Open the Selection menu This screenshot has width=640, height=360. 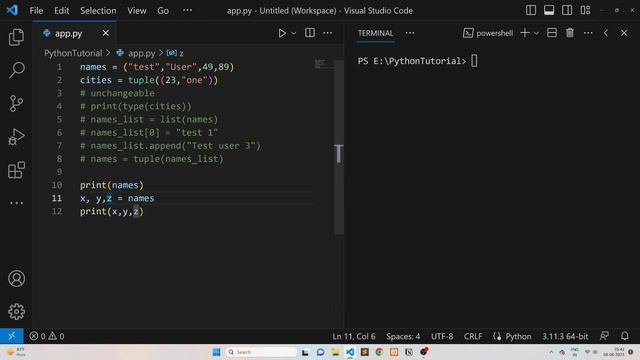tap(98, 11)
